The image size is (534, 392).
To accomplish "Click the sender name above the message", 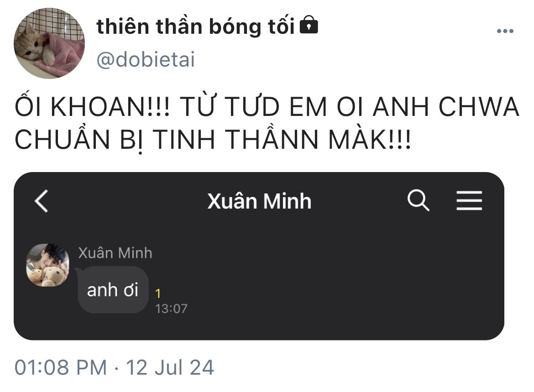I will click(115, 253).
